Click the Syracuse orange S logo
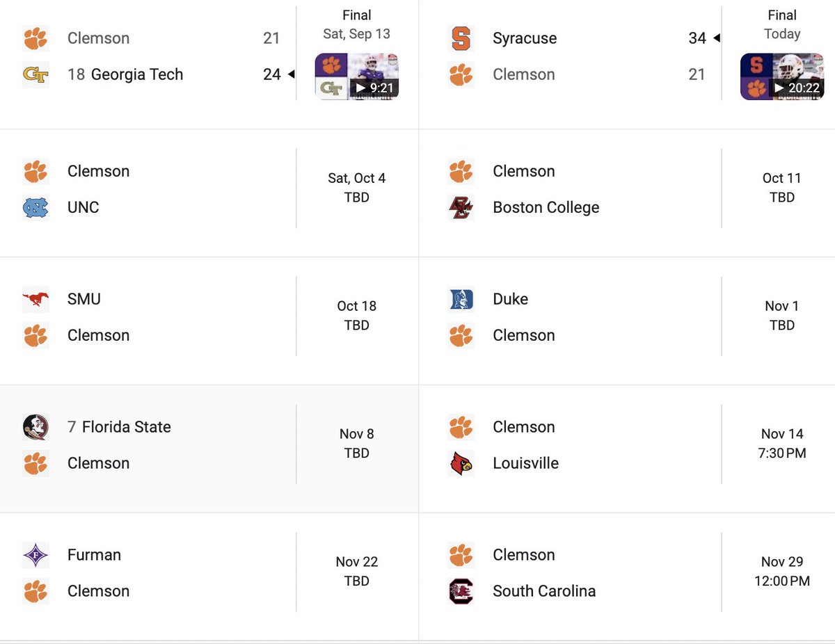Viewport: 835px width, 644px height. pos(461,38)
